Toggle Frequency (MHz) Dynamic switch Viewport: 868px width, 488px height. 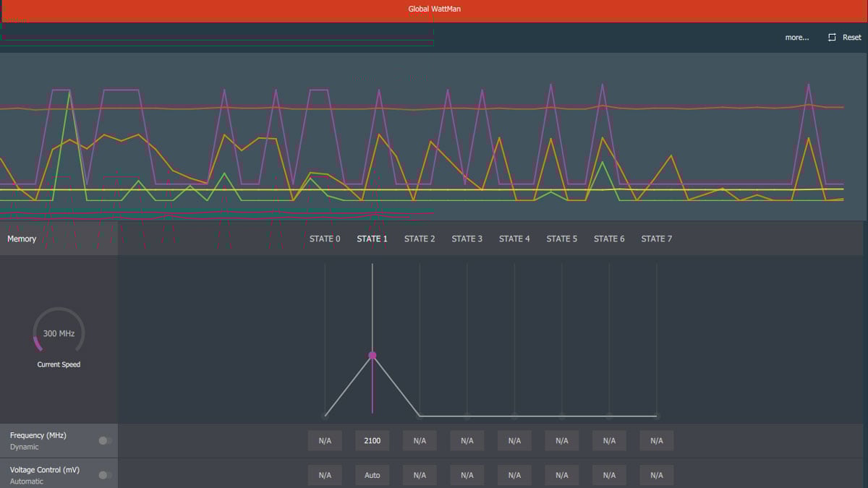coord(106,440)
